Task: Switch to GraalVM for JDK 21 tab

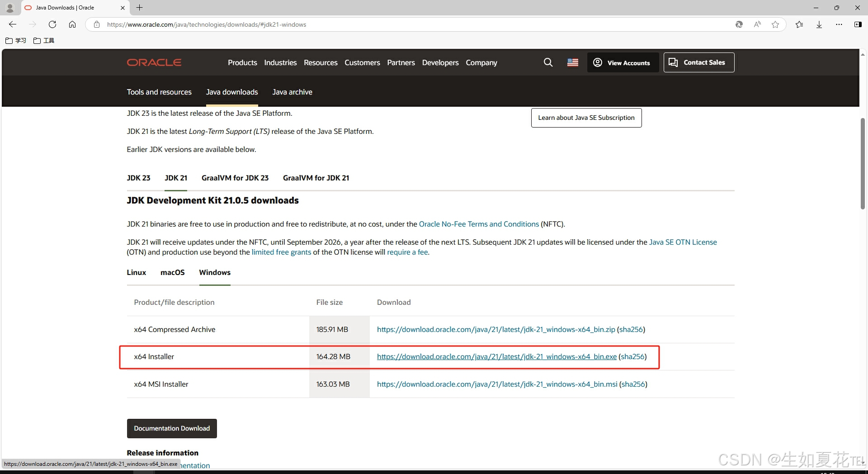Action: point(316,178)
